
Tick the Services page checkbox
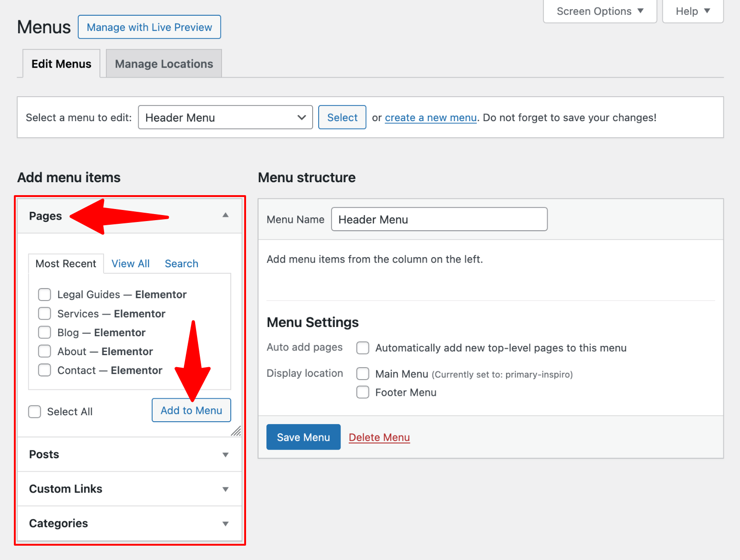click(x=44, y=314)
